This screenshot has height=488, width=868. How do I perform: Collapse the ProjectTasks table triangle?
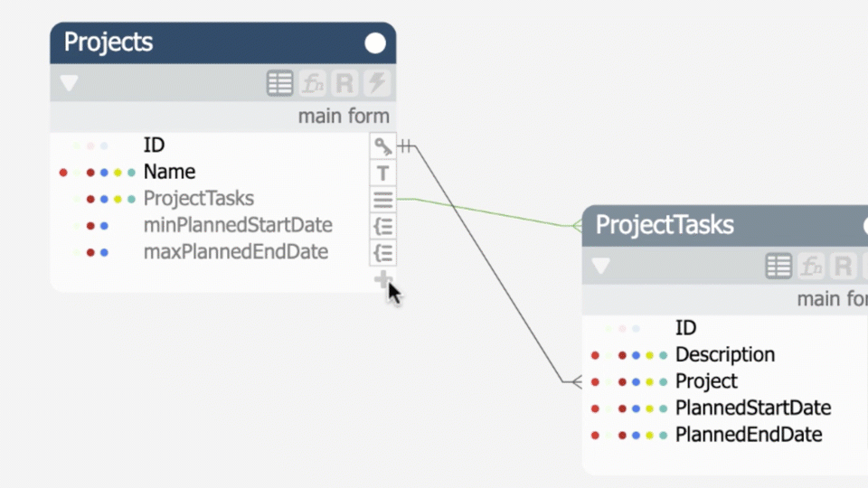pyautogui.click(x=600, y=267)
